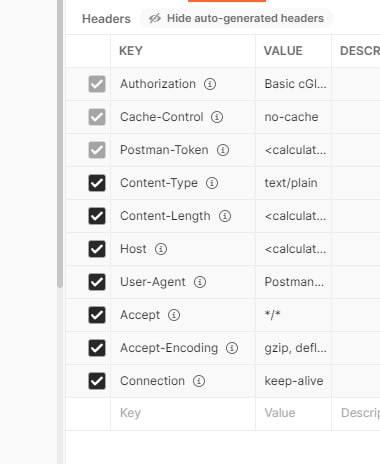Select the text/plain Content-Type value
Viewport: 380px width, 464px height.
[291, 183]
